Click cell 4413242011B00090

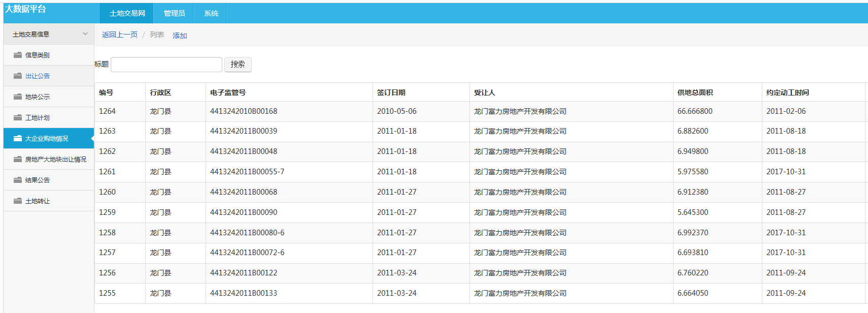244,212
